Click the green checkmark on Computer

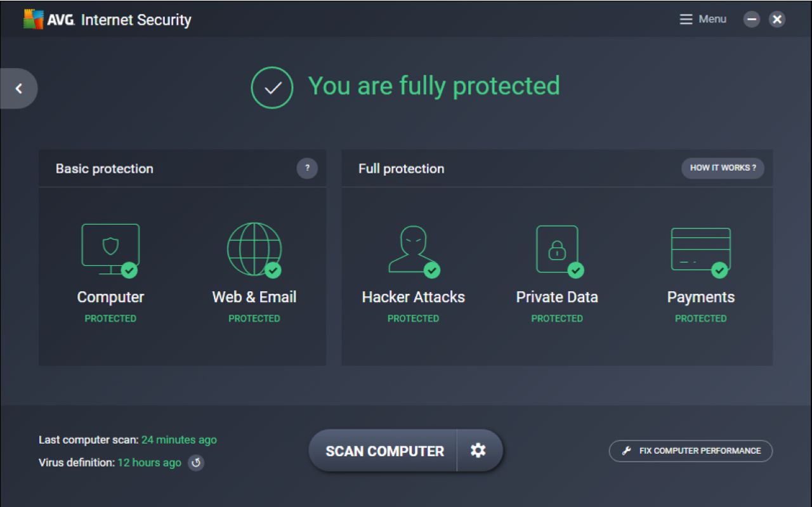point(129,270)
